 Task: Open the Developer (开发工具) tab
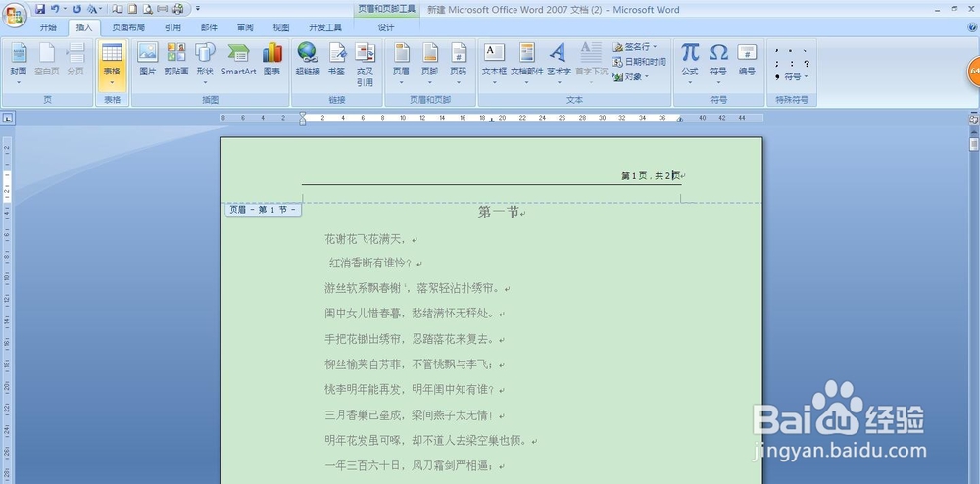point(325,27)
